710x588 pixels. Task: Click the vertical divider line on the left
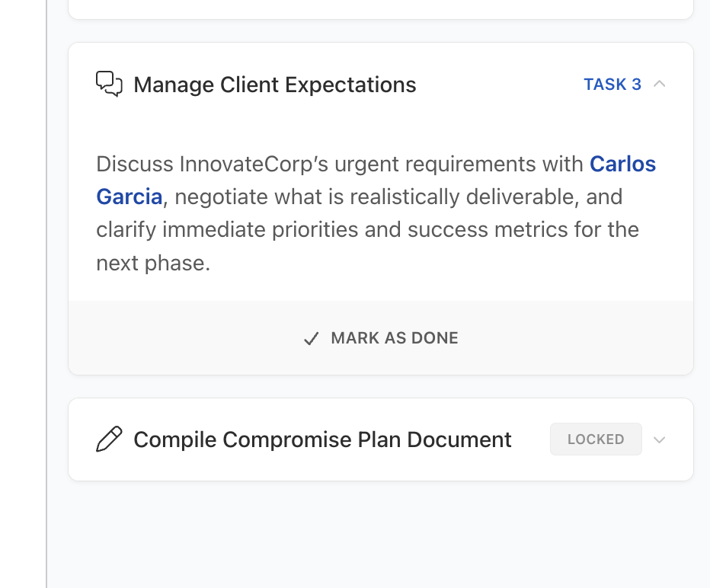pyautogui.click(x=47, y=305)
